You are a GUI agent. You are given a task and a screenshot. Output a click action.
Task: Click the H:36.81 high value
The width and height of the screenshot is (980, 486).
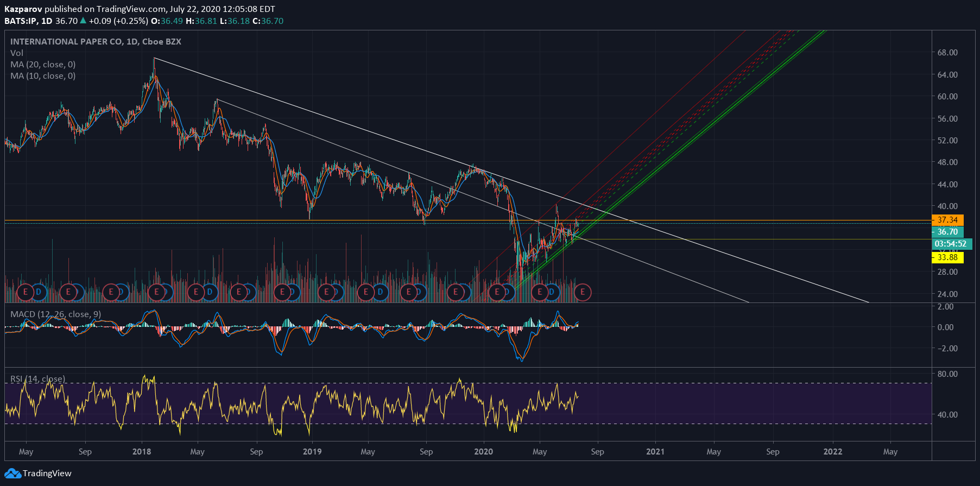coord(201,21)
